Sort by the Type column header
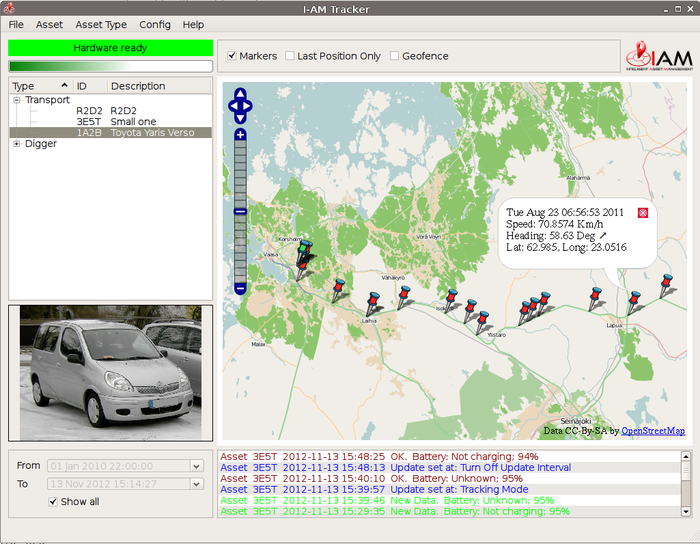Viewport: 700px width, 544px height. pos(41,86)
